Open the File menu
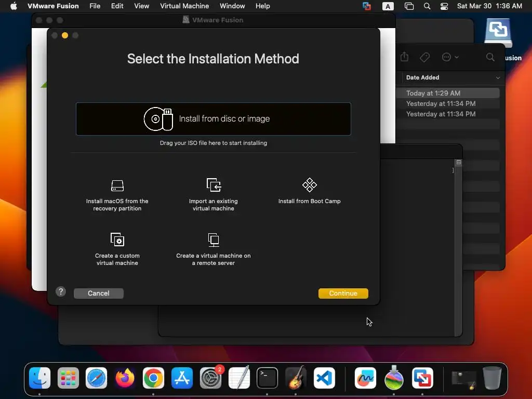532x399 pixels. (95, 6)
